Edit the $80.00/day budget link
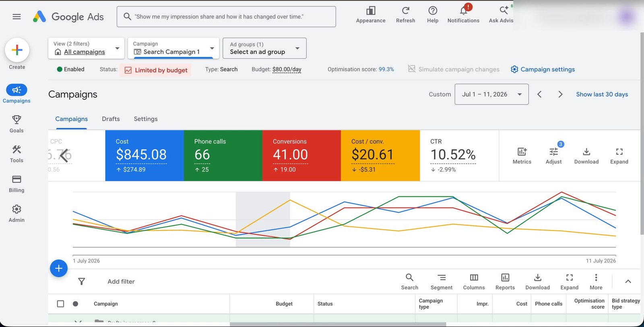This screenshot has height=327, width=644. point(287,69)
